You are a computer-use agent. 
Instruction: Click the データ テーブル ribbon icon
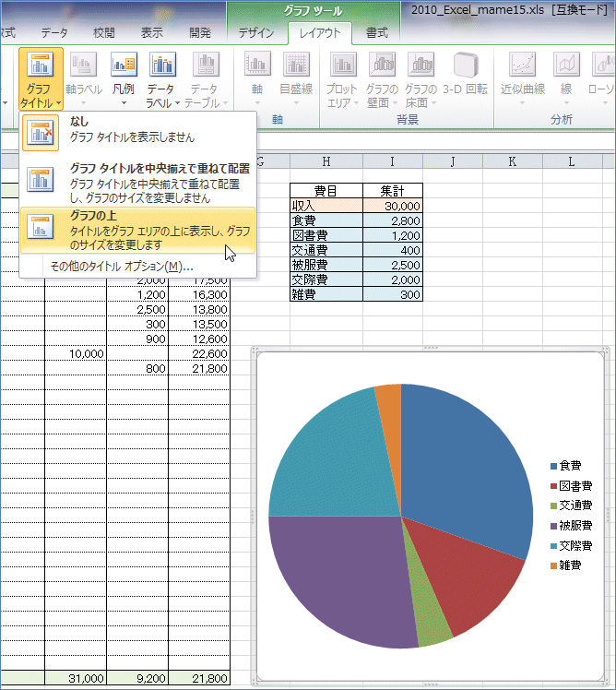(x=206, y=65)
